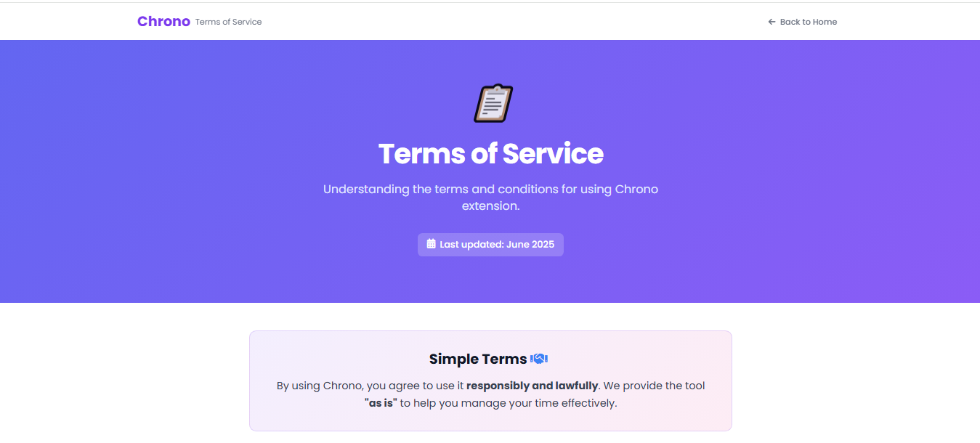980x443 pixels.
Task: Click the large Terms of Service heading
Action: click(x=490, y=154)
